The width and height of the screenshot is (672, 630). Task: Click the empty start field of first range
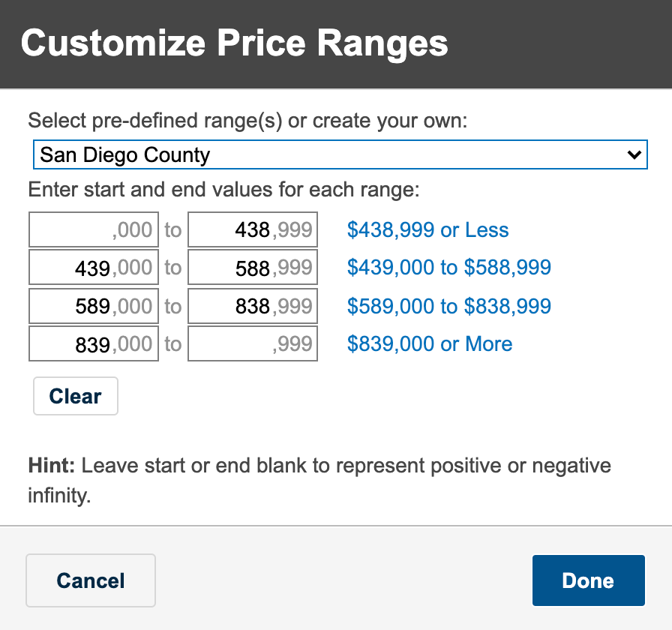pyautogui.click(x=94, y=229)
